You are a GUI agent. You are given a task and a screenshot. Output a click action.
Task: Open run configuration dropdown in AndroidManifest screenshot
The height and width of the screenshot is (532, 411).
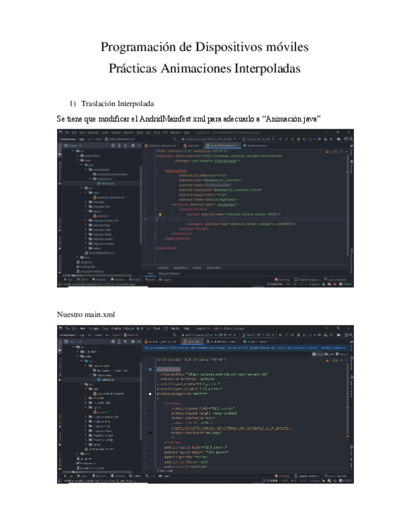tap(208, 139)
